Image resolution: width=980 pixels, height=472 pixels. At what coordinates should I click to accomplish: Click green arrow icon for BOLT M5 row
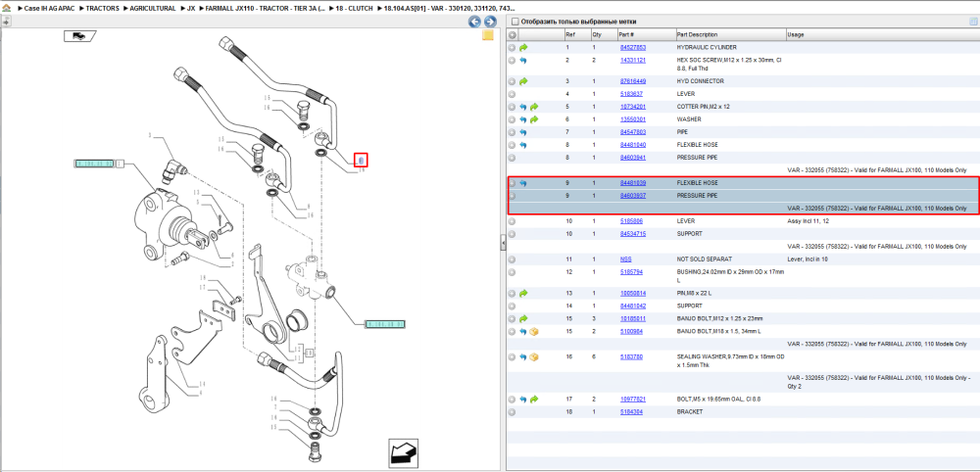(x=534, y=399)
